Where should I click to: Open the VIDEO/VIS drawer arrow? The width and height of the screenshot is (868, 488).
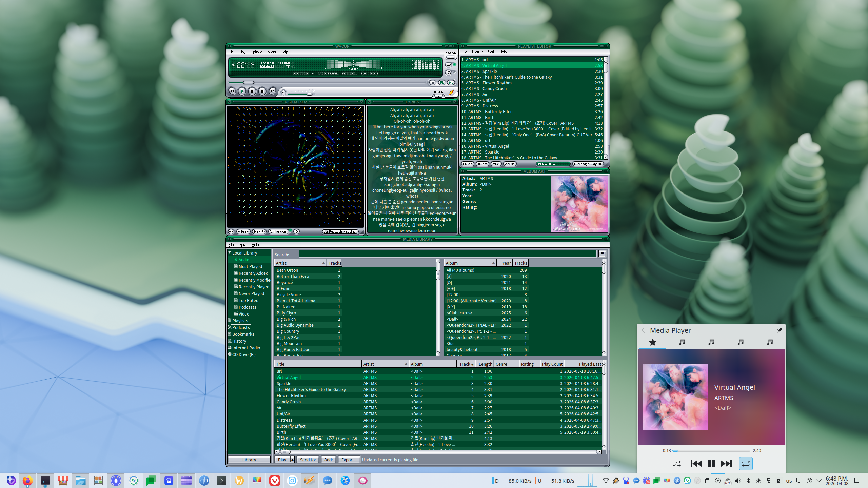pos(451,57)
